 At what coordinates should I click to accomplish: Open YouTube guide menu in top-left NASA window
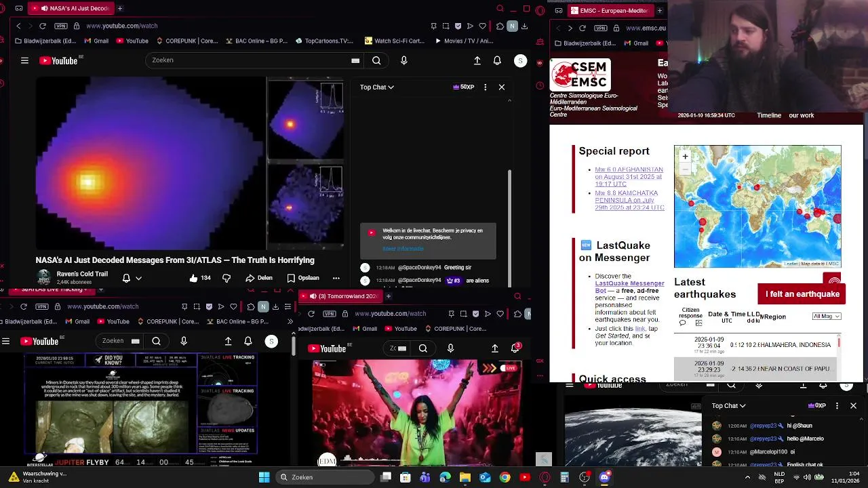click(24, 60)
